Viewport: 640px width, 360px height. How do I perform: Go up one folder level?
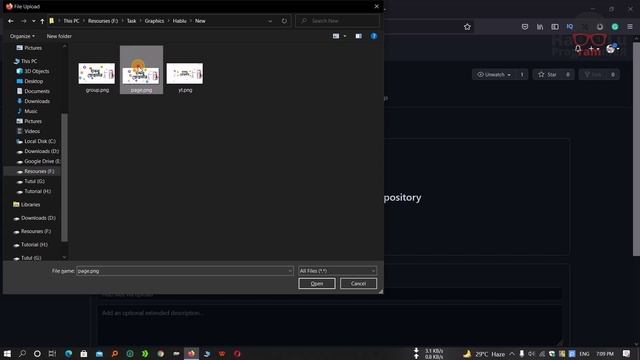(42, 21)
